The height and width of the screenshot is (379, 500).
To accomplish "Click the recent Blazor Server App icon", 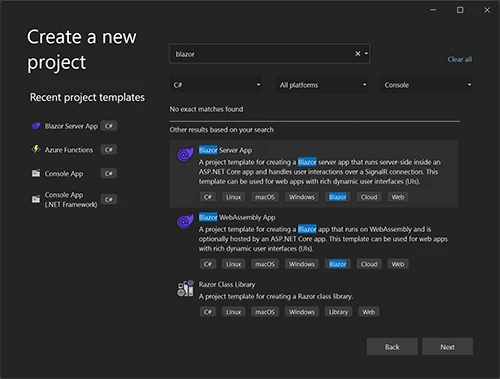I will coord(36,126).
